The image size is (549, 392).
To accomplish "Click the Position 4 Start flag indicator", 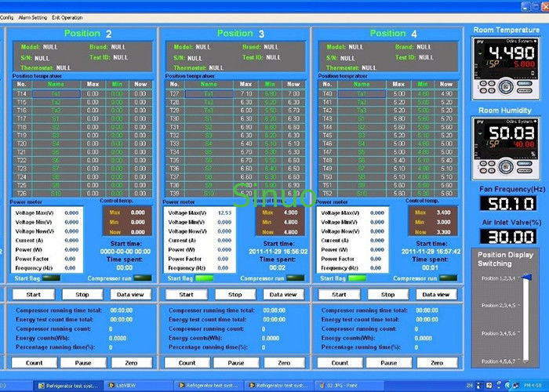I will pyautogui.click(x=357, y=278).
